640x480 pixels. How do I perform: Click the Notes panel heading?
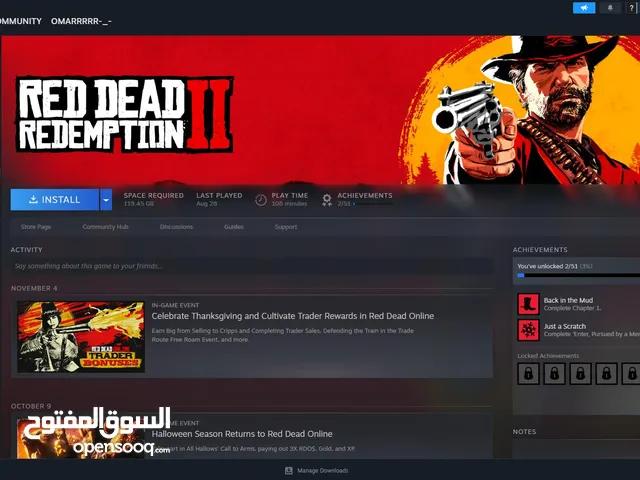[524, 431]
